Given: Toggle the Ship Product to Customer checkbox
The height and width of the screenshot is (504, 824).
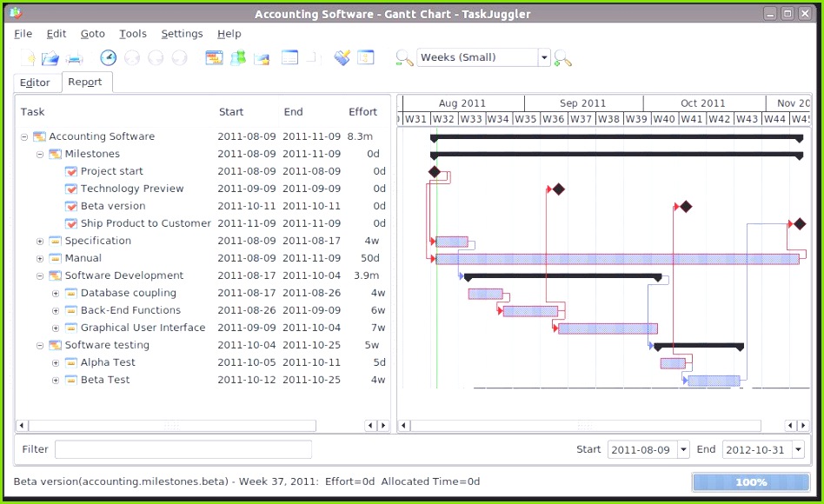Looking at the screenshot, I should 70,223.
